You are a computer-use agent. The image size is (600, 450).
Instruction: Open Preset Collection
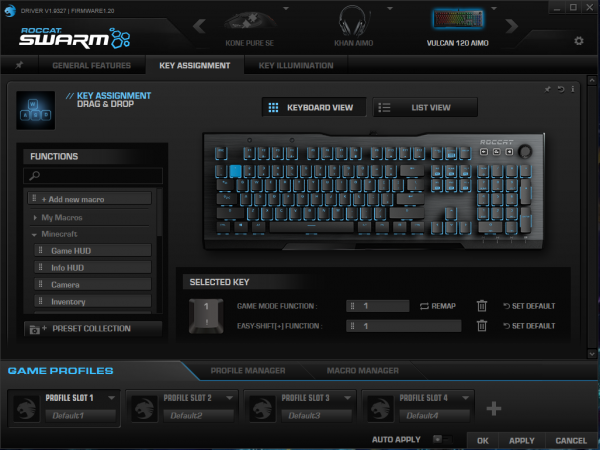click(93, 329)
